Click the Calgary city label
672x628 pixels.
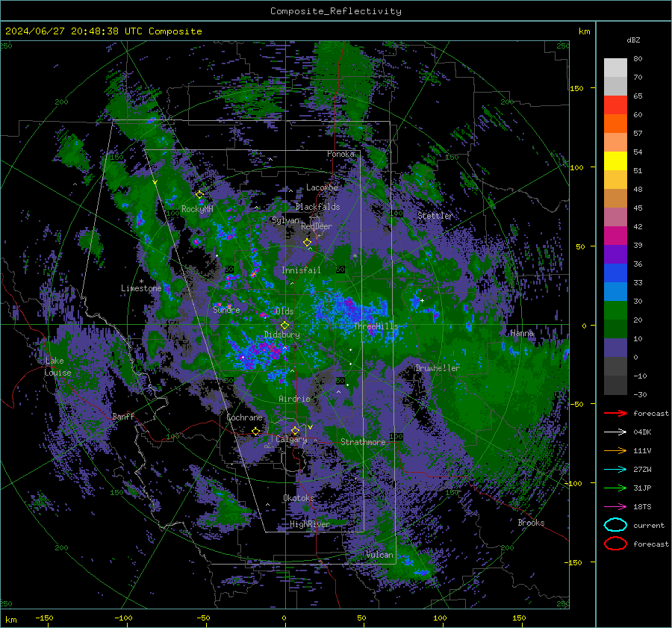(x=291, y=439)
